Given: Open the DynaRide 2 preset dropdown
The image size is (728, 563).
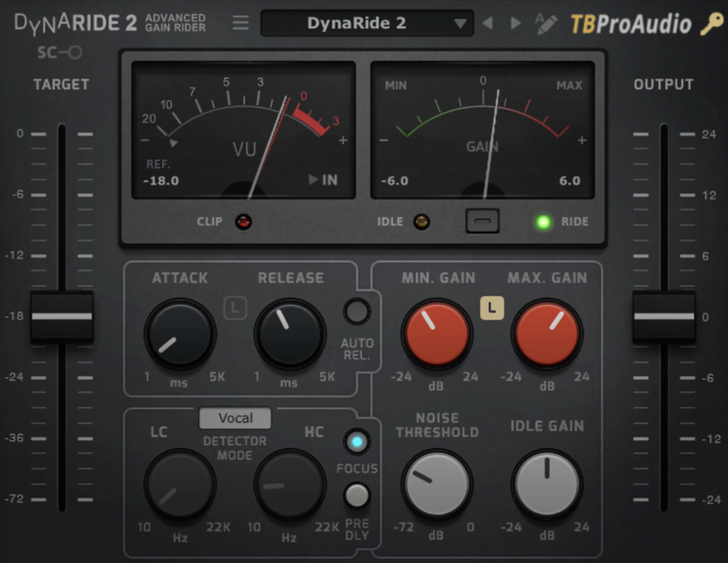Looking at the screenshot, I should pos(367,23).
